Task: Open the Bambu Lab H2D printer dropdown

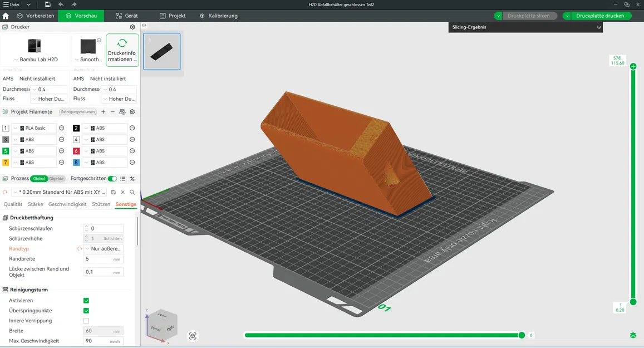Action: (36, 60)
